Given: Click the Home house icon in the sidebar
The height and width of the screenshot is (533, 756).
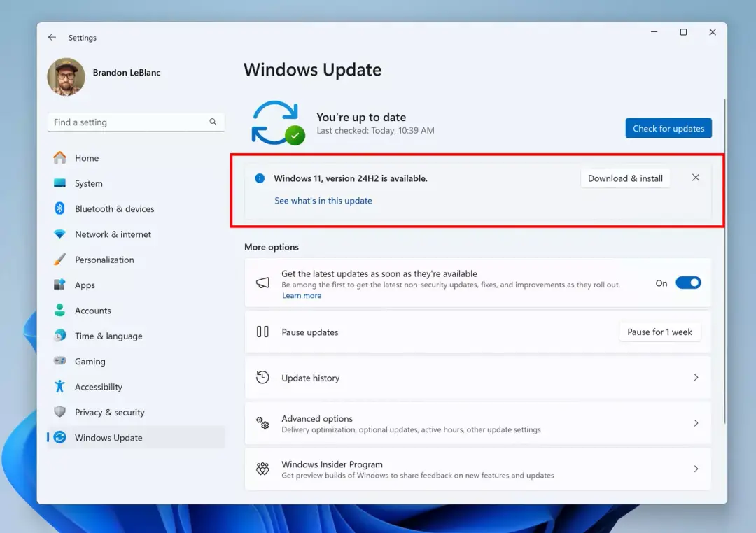Looking at the screenshot, I should [59, 157].
